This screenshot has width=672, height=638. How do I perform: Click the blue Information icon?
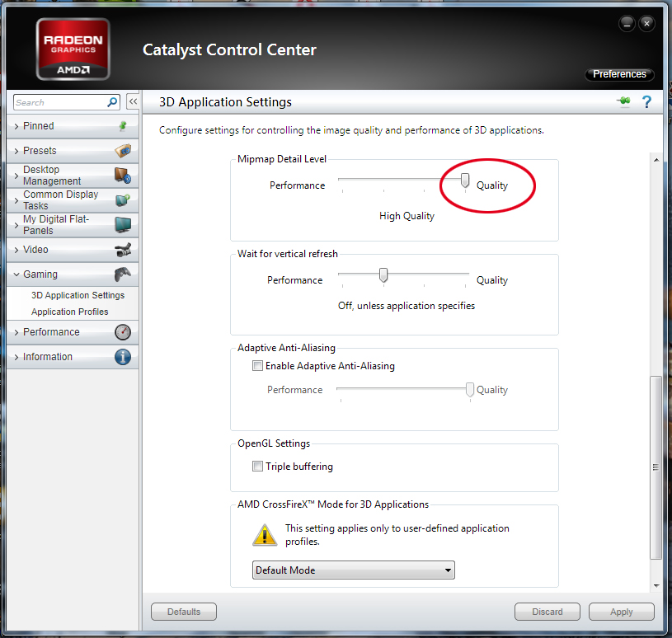click(x=123, y=356)
